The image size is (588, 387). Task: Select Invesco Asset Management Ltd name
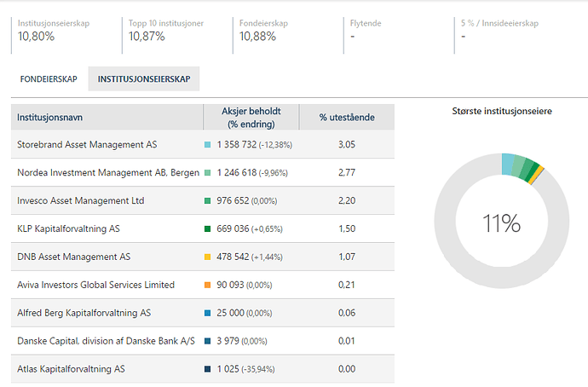tap(81, 201)
